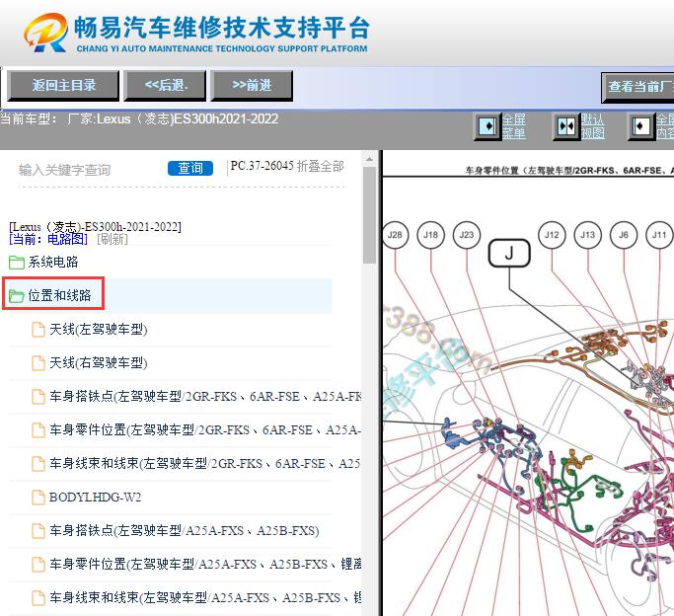674x616 pixels.
Task: Click connector label J12 in diagram
Action: (552, 235)
